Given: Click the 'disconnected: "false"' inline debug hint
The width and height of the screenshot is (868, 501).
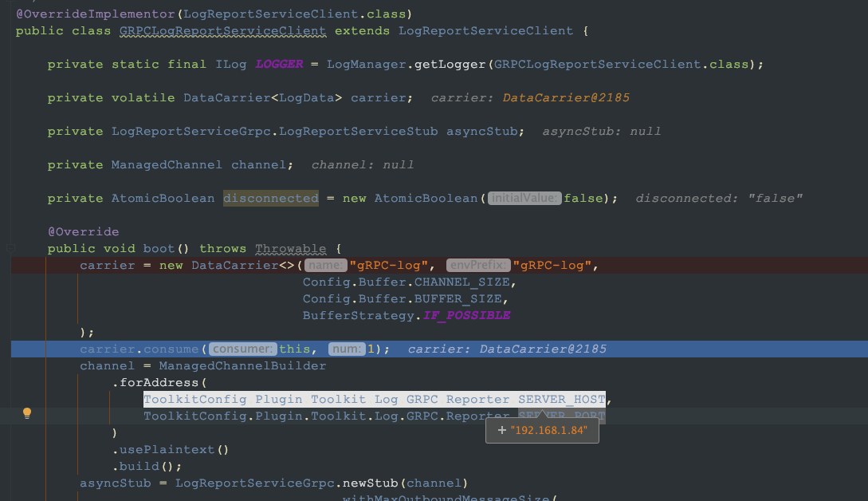Looking at the screenshot, I should click(x=718, y=199).
